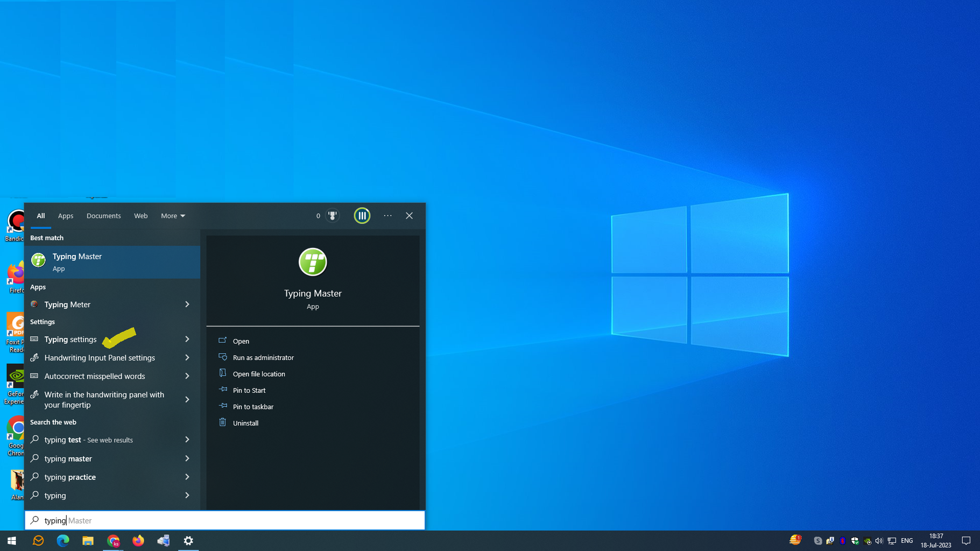The height and width of the screenshot is (551, 980).
Task: Launch Microsoft Edge from taskbar
Action: click(x=63, y=541)
